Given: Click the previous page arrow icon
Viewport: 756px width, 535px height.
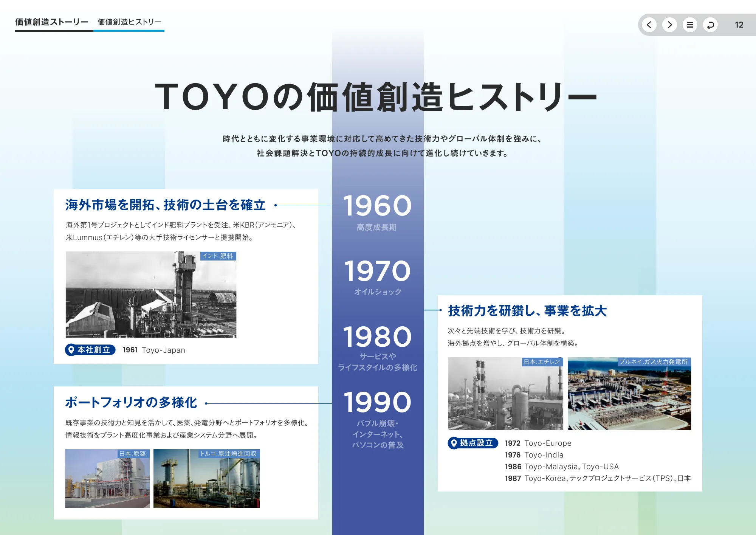Looking at the screenshot, I should pyautogui.click(x=649, y=25).
